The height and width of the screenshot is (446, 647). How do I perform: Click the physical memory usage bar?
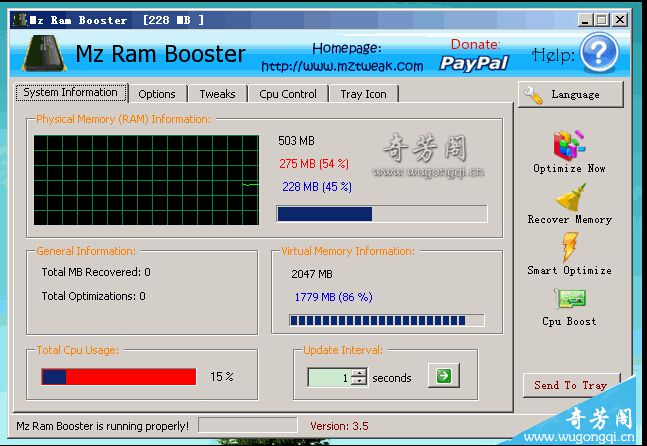382,214
